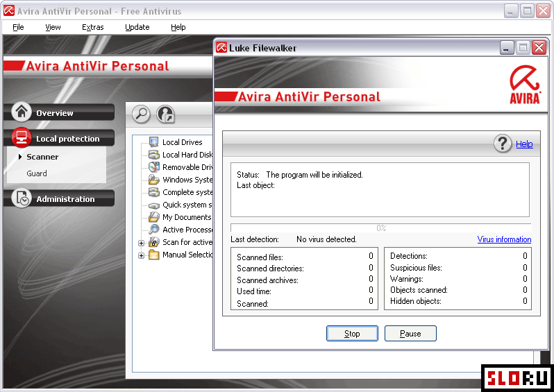Click the Local protection monitor icon
Image resolution: width=554 pixels, height=392 pixels.
pos(22,137)
